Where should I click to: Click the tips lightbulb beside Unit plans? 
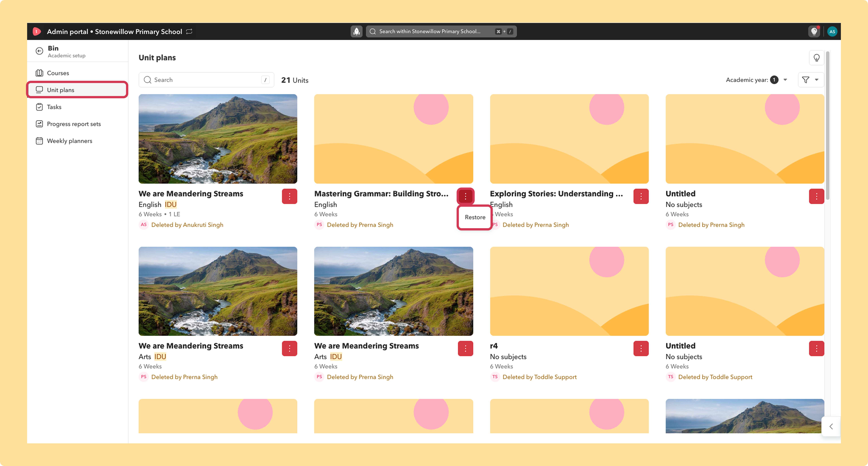tap(816, 58)
